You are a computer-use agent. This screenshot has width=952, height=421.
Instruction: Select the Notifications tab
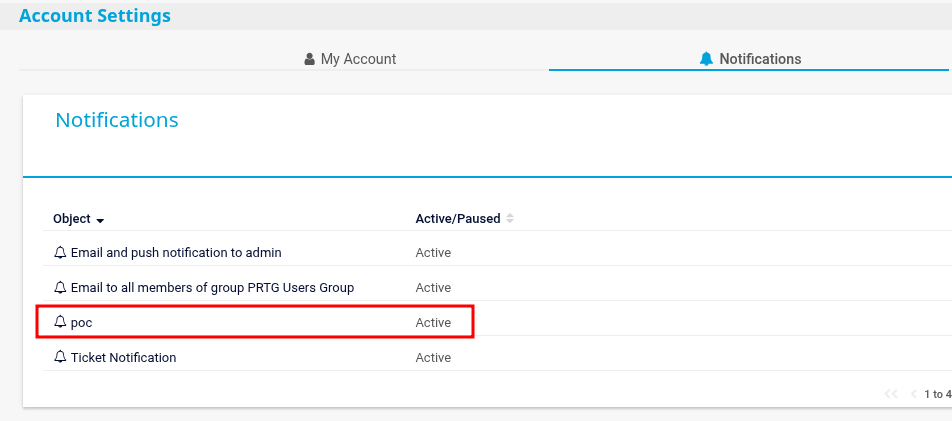[760, 59]
